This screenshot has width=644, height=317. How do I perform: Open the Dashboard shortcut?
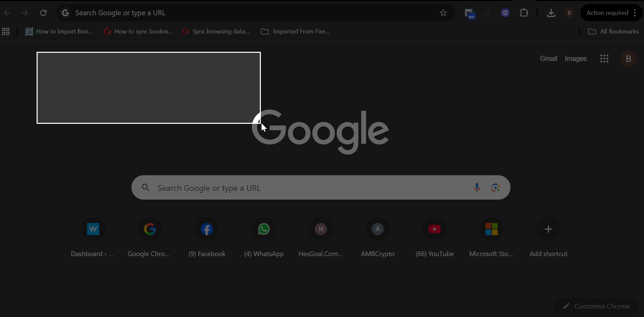[x=93, y=237]
